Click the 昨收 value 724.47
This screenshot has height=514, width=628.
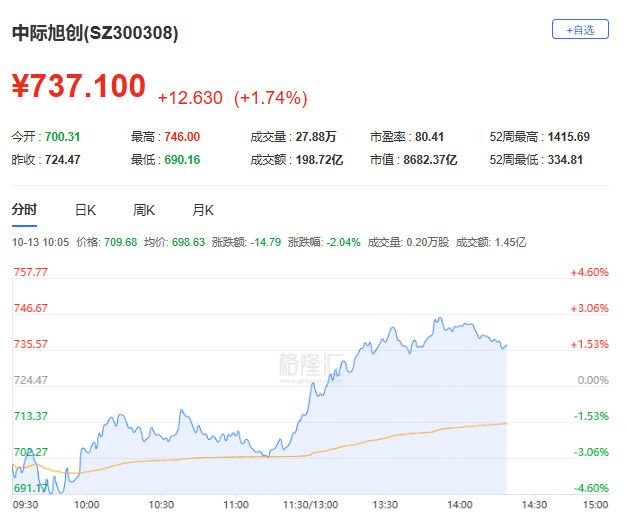point(62,160)
